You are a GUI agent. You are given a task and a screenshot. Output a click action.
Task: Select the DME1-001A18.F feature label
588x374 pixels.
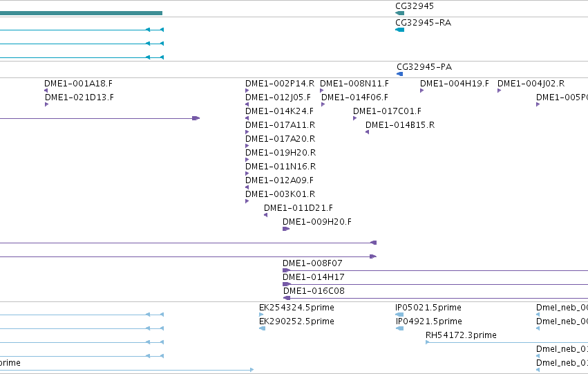point(78,83)
